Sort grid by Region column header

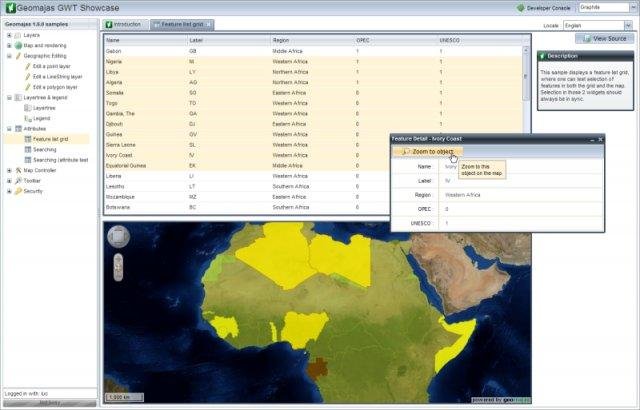[x=313, y=40]
